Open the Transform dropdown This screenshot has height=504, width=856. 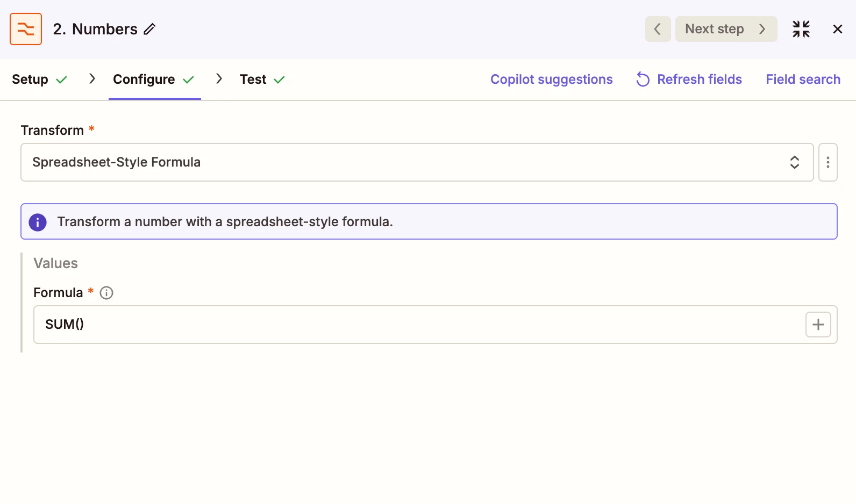409,162
